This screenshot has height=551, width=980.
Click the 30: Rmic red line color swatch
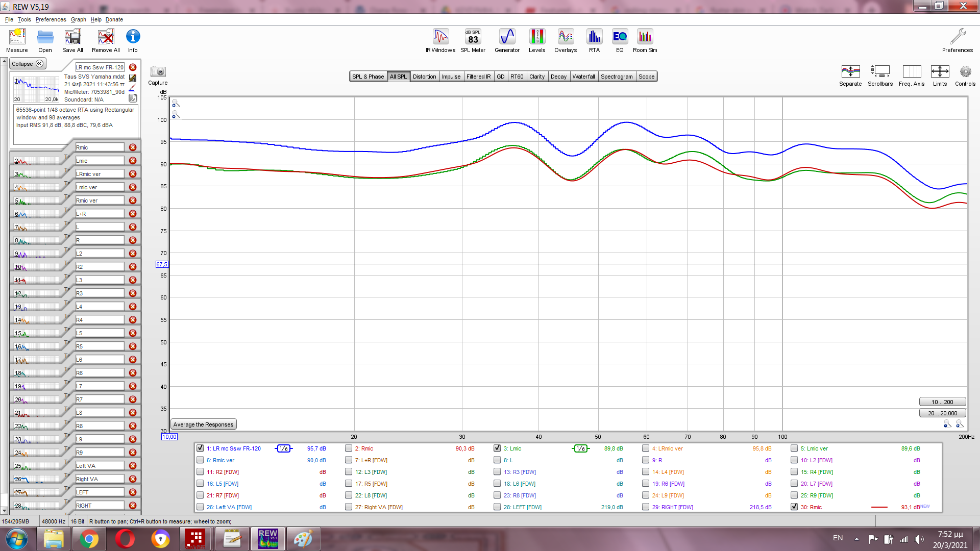point(879,507)
